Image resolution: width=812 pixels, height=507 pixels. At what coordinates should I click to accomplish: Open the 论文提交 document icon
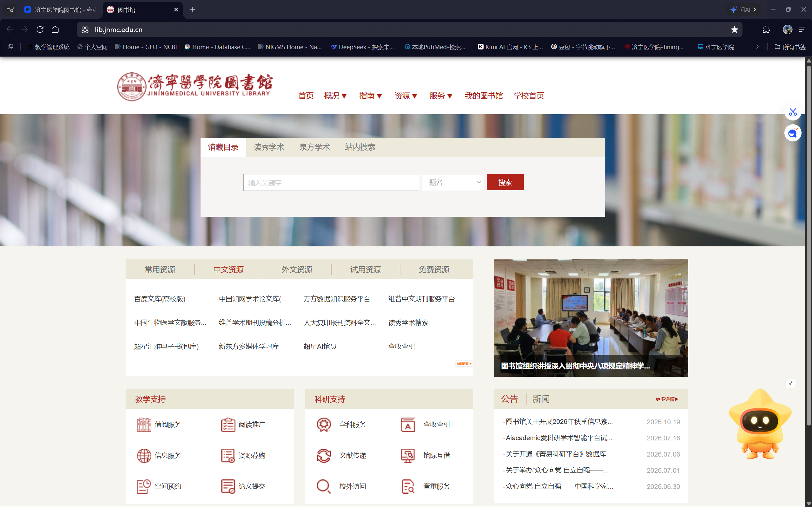228,486
